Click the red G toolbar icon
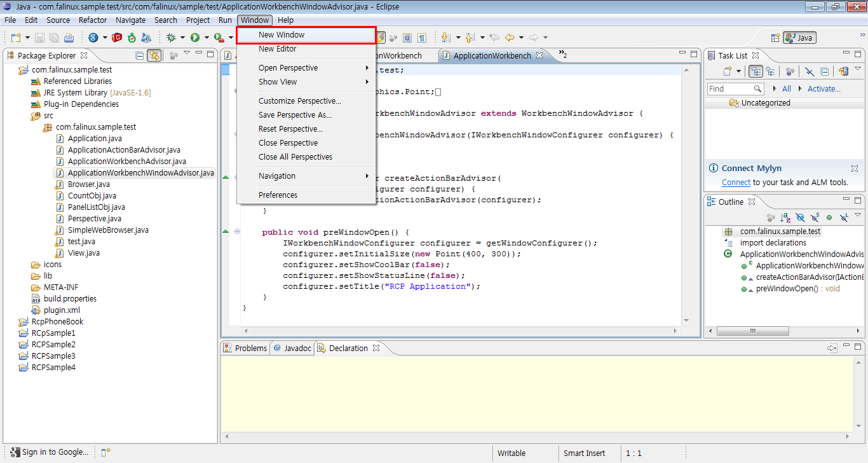The height and width of the screenshot is (463, 868). pos(117,38)
